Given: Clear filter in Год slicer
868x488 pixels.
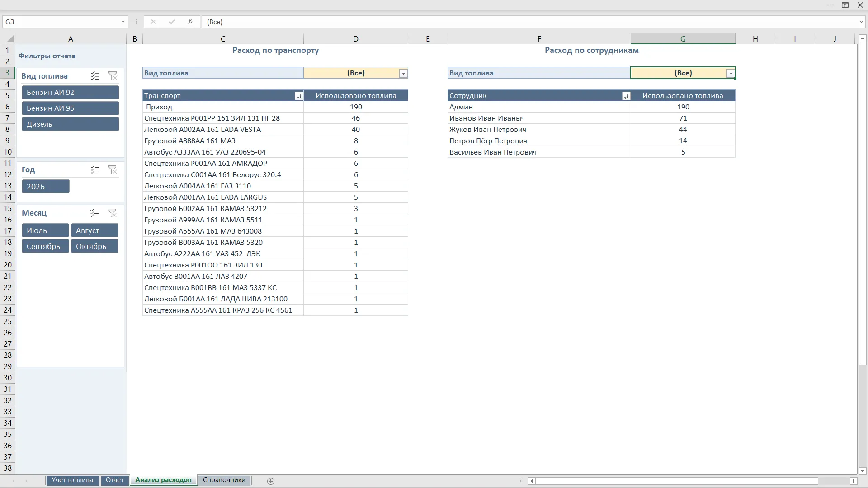Looking at the screenshot, I should [113, 169].
